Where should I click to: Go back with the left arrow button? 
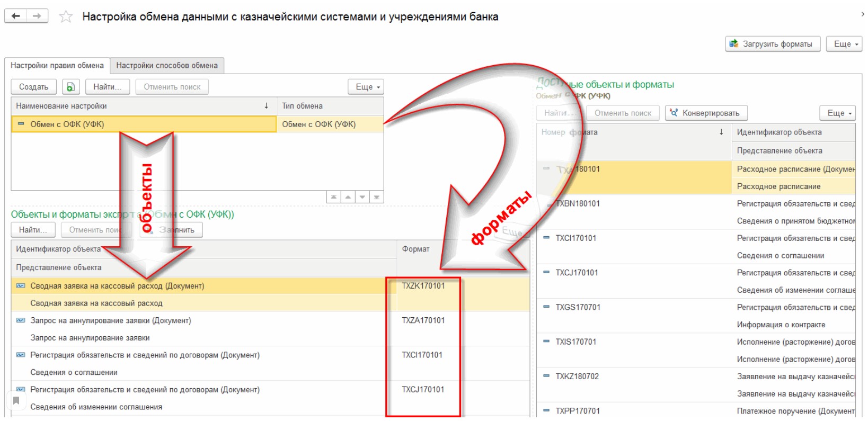(x=16, y=16)
